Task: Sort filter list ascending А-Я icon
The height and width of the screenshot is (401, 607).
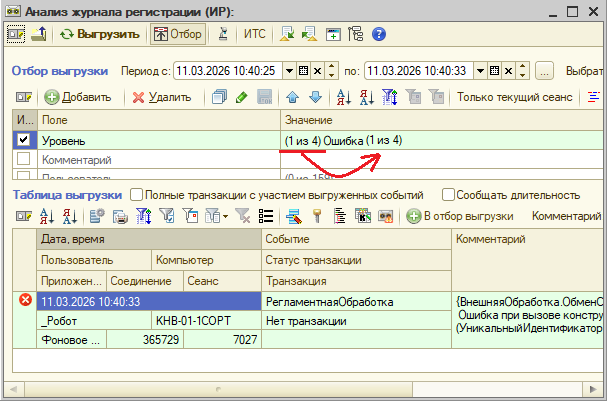Action: pyautogui.click(x=343, y=97)
